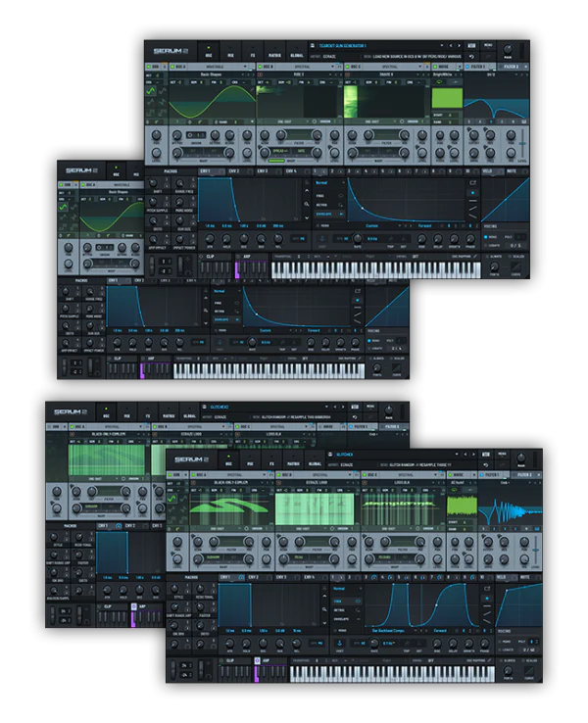Open the Normal LFO mode dropdown in the top window
588x723 pixels.
click(330, 183)
